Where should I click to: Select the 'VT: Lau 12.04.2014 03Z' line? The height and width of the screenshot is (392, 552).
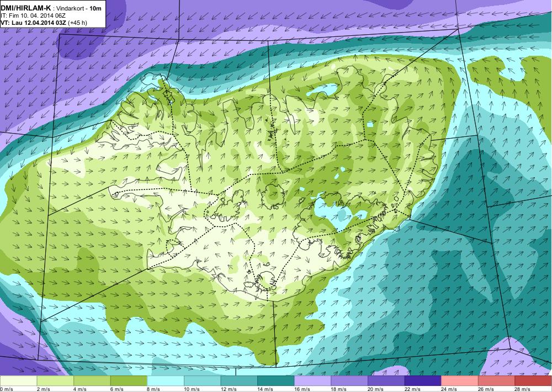tap(34, 23)
